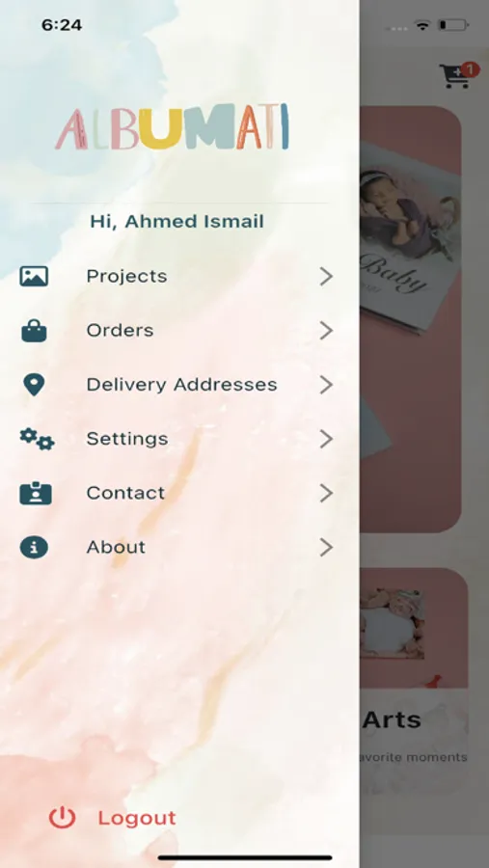Expand the Orders chevron arrow
This screenshot has width=489, height=868.
326,331
